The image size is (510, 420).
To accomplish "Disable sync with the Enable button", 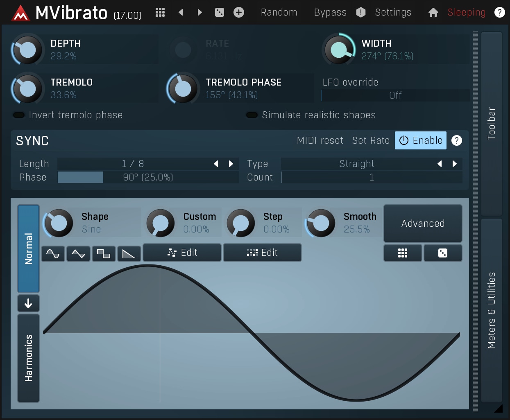I will click(421, 140).
